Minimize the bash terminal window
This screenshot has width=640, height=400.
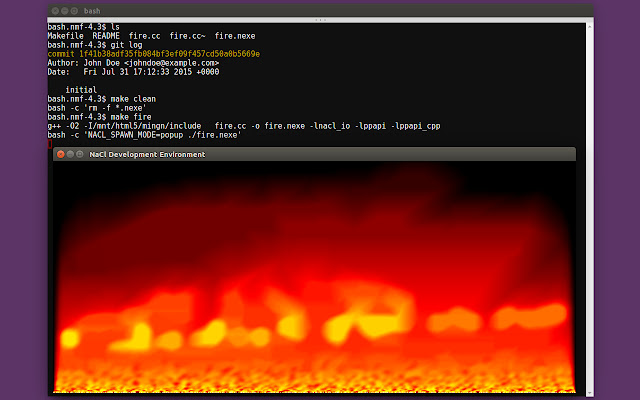65,11
